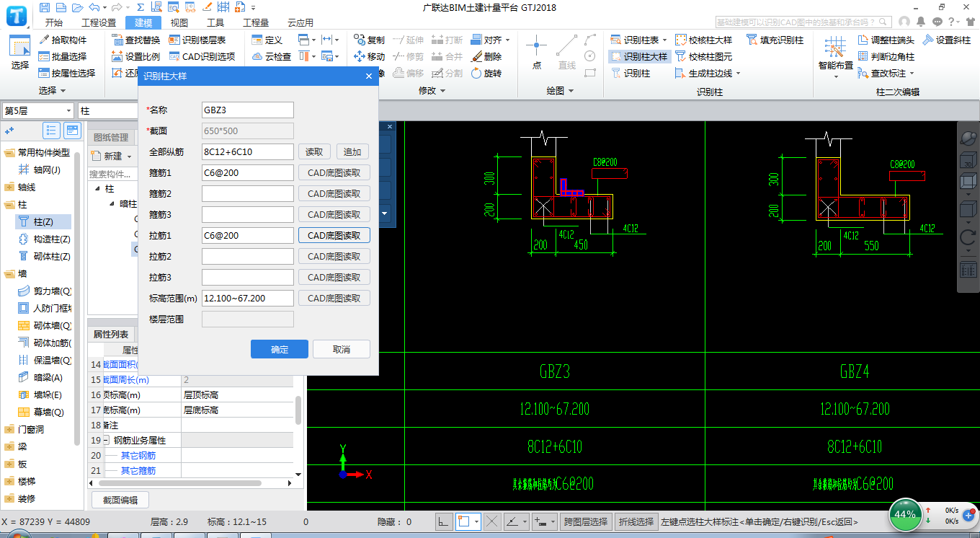Toggle the list view icon in navigation panel
980x538 pixels.
[x=51, y=131]
